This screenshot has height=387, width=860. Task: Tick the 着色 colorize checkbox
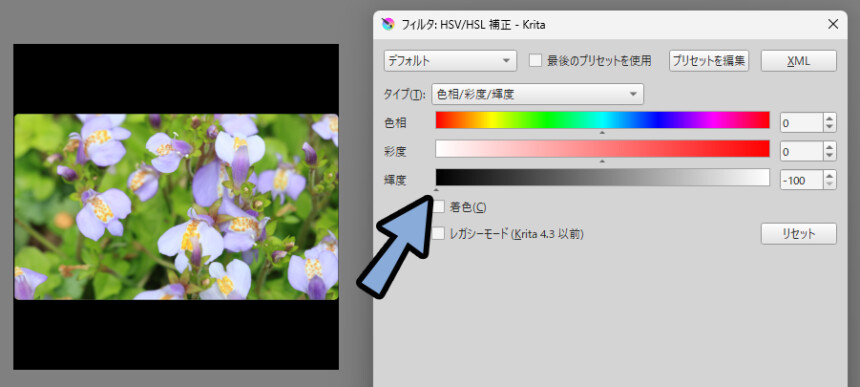(439, 207)
